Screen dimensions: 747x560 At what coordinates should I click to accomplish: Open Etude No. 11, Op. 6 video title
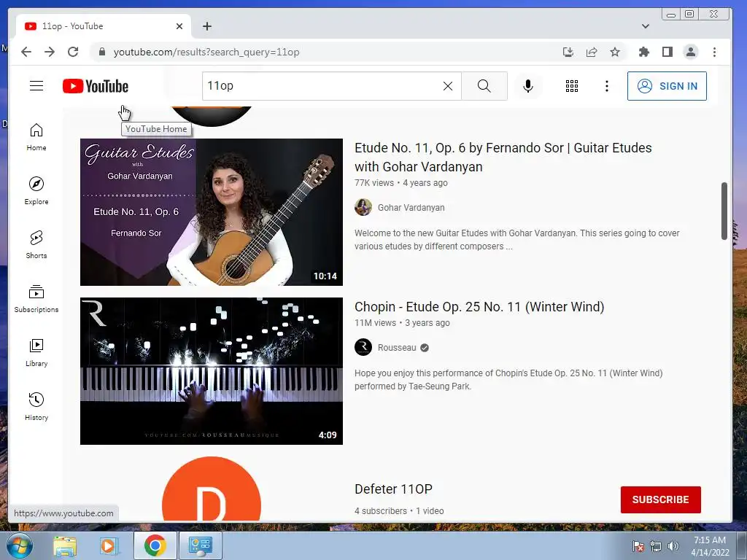coord(503,157)
